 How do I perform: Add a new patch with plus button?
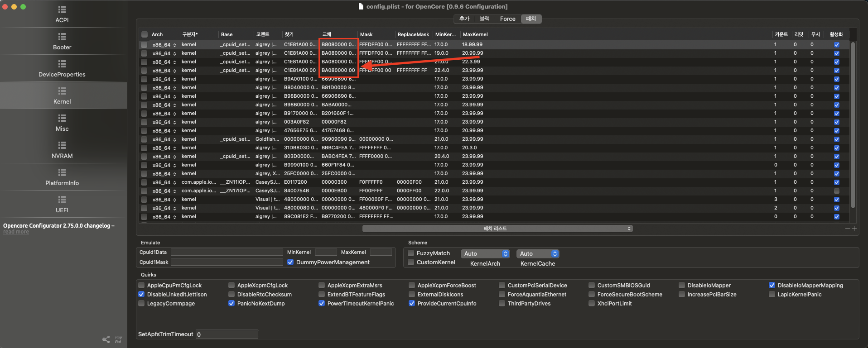[x=854, y=229]
